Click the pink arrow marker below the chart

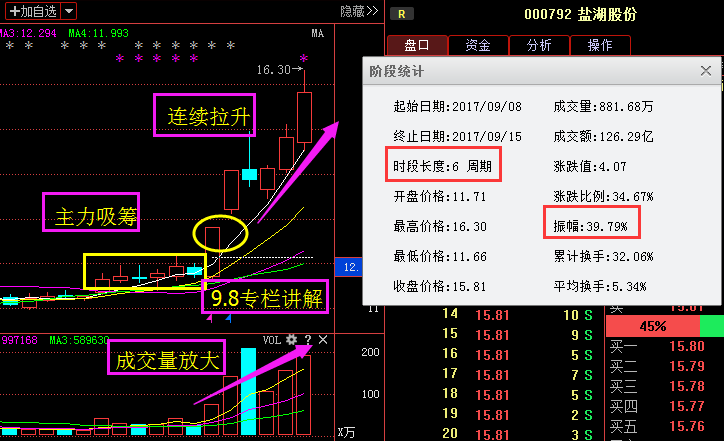(208, 319)
